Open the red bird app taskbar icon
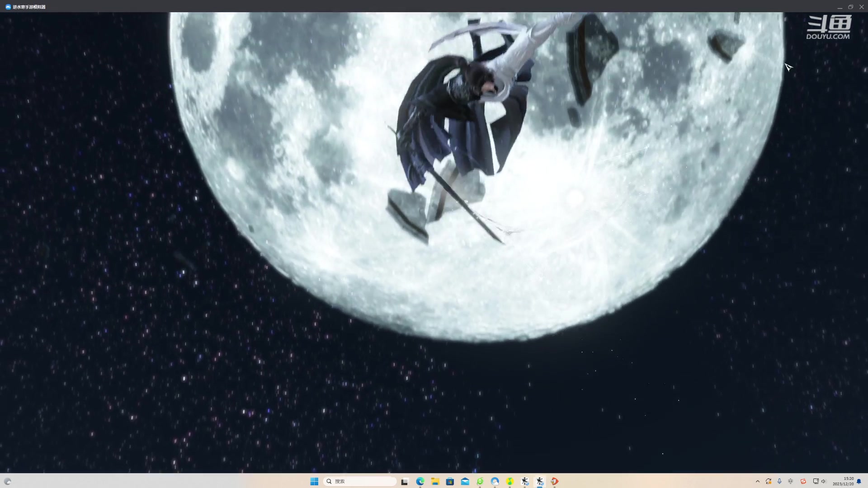 (x=555, y=481)
